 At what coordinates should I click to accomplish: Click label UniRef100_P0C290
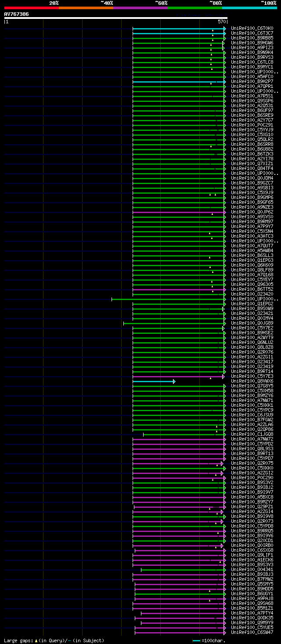[x=252, y=478]
